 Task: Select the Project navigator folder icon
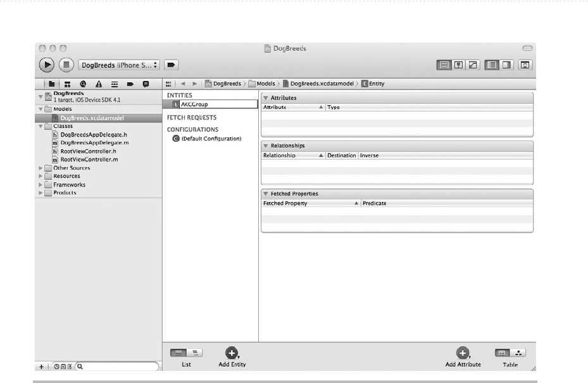click(x=52, y=84)
